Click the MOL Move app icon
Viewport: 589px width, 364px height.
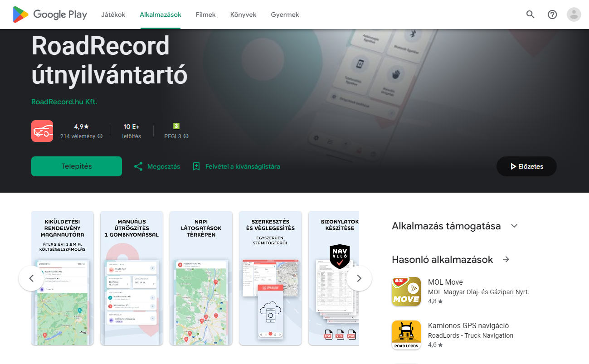click(x=406, y=291)
